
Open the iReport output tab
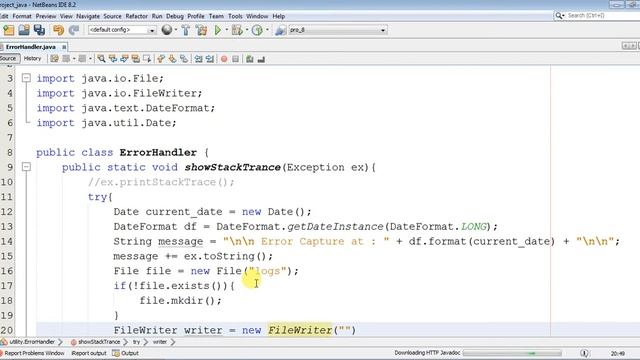(89, 353)
